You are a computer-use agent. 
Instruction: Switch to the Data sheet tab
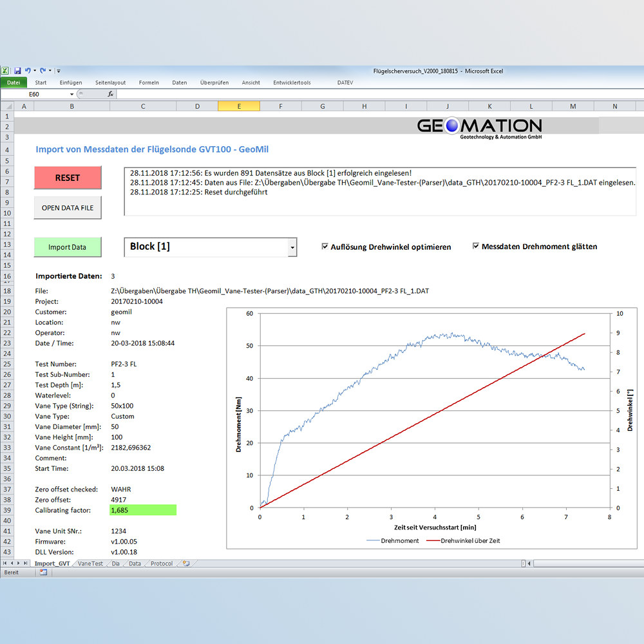[135, 563]
